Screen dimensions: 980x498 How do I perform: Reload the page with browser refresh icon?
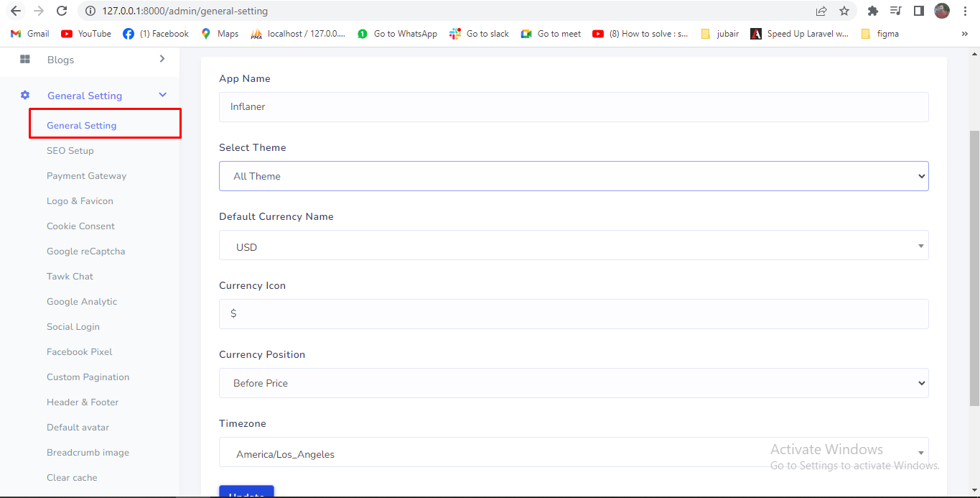(62, 11)
